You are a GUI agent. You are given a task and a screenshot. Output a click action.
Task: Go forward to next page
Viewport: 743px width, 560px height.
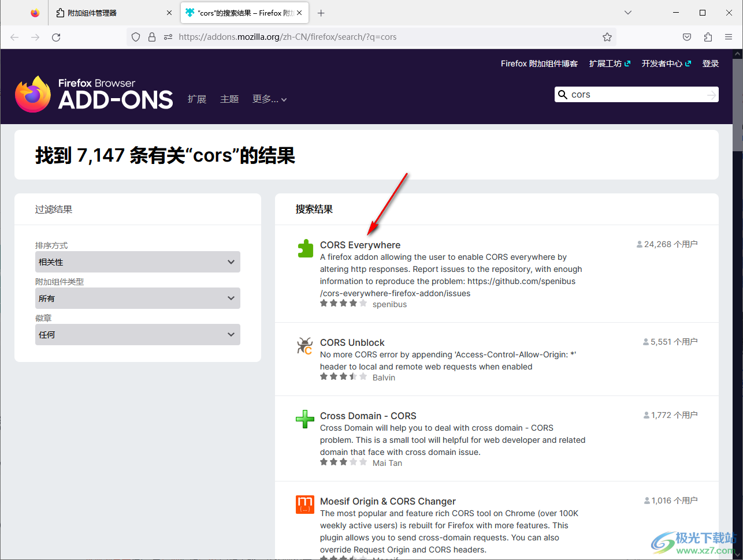coord(35,37)
